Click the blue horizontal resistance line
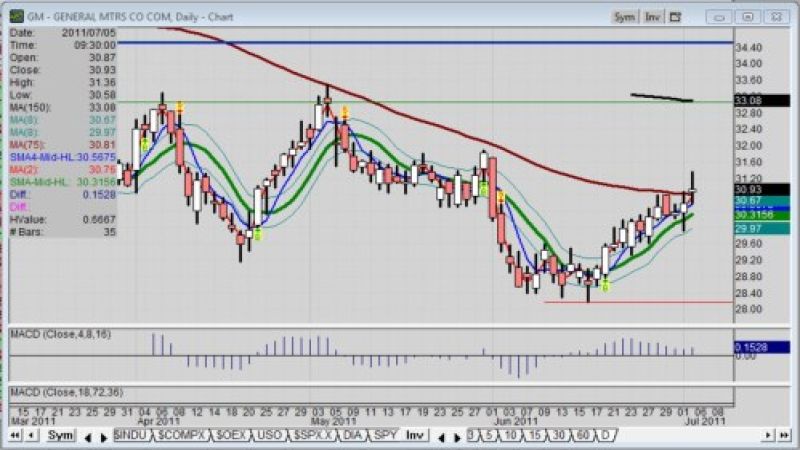 [400, 43]
